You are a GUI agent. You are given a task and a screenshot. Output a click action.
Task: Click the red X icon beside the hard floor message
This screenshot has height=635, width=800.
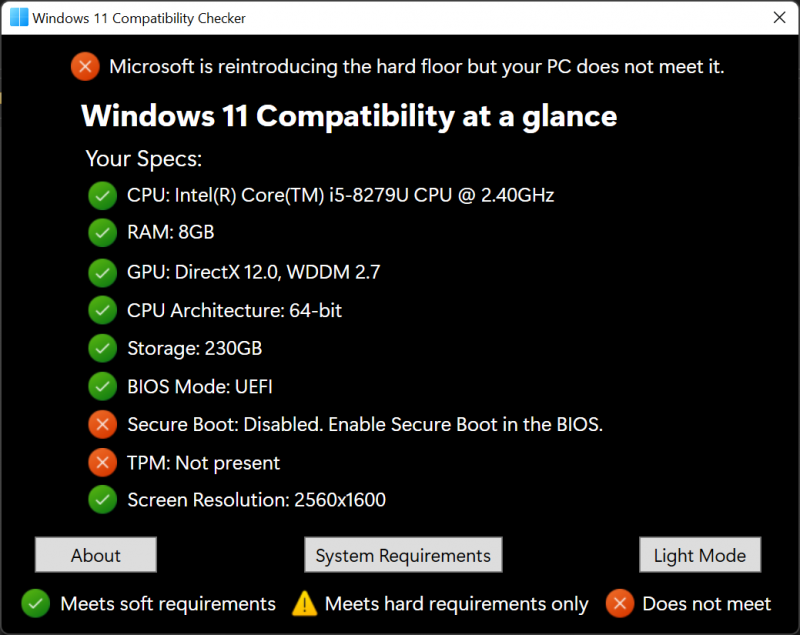[x=85, y=67]
